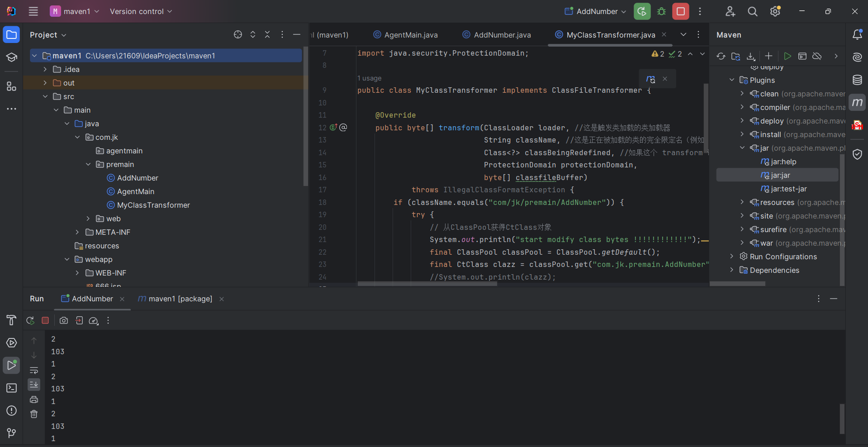The width and height of the screenshot is (868, 447).
Task: Open AddNumber run configuration dropdown
Action: 595,11
